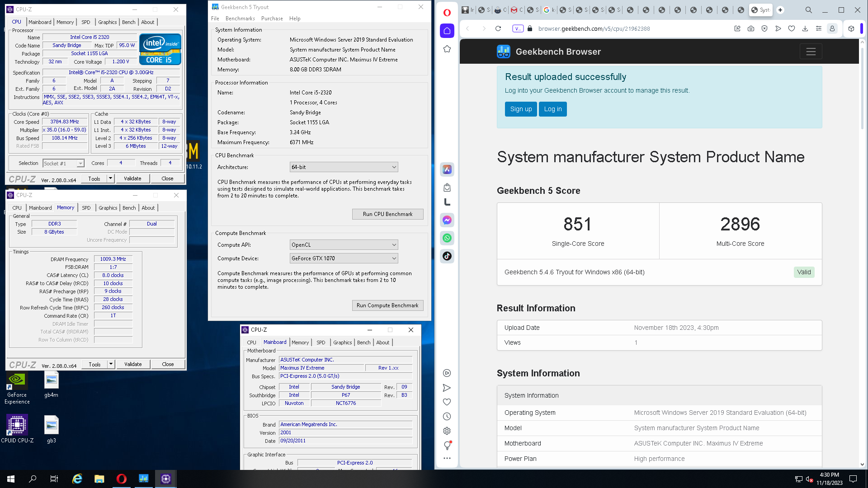The width and height of the screenshot is (868, 488).
Task: Click Run Compute Benchmark button
Action: (x=388, y=305)
